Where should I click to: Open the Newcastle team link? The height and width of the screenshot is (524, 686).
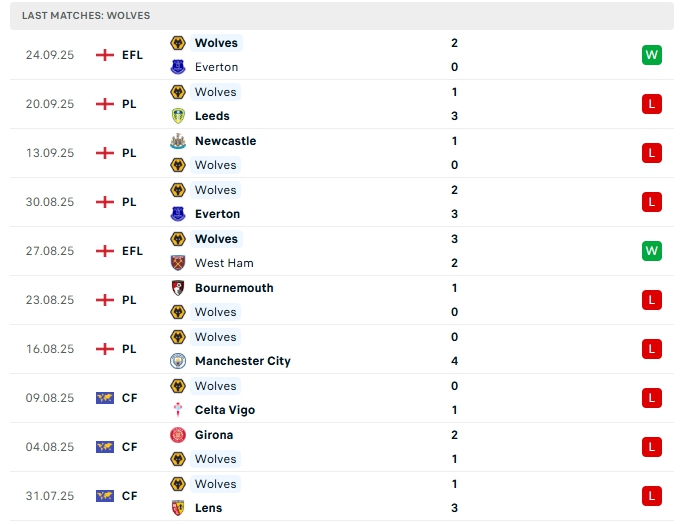[x=225, y=141]
